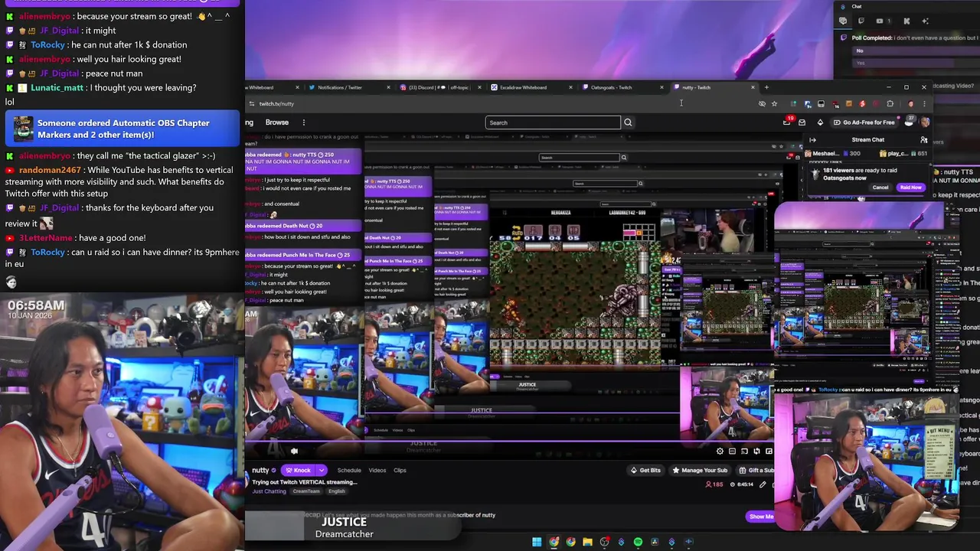Open the chat community users icon
This screenshot has width=980, height=551.
coord(924,140)
